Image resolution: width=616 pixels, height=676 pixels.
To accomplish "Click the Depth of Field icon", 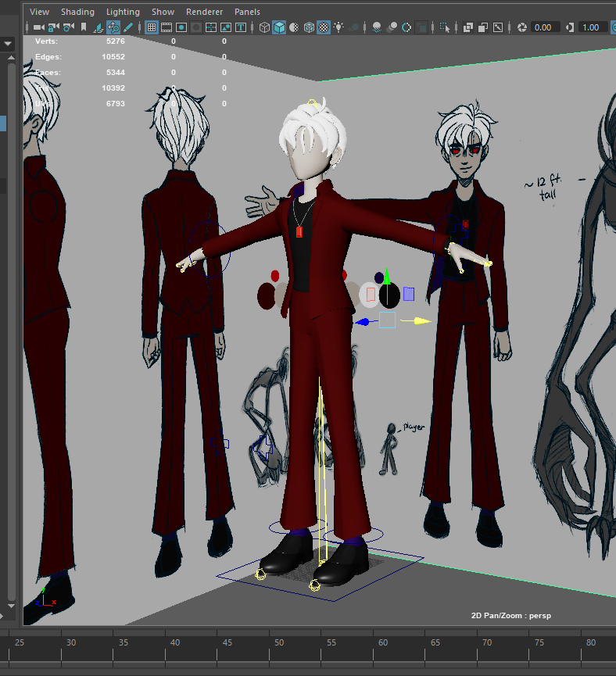I will 421,27.
